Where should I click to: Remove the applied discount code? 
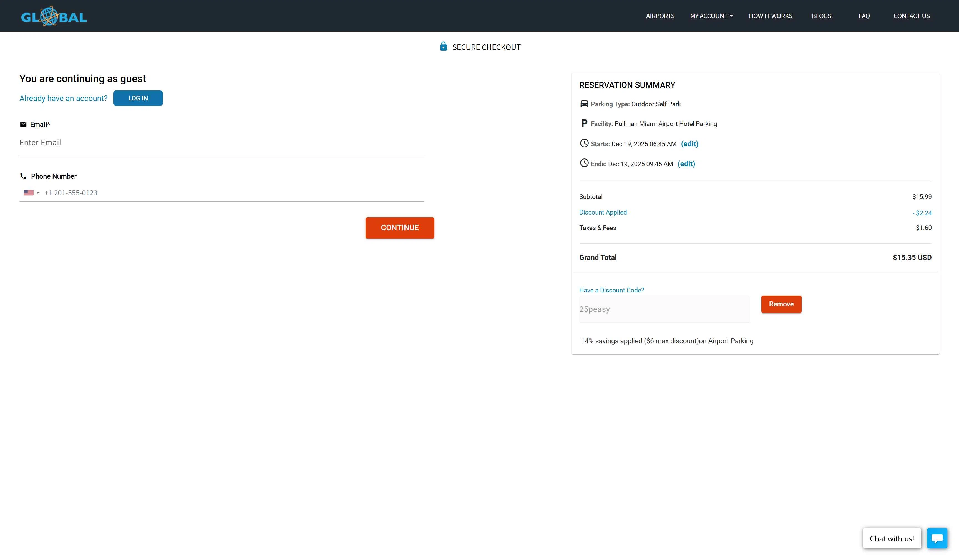click(x=781, y=304)
